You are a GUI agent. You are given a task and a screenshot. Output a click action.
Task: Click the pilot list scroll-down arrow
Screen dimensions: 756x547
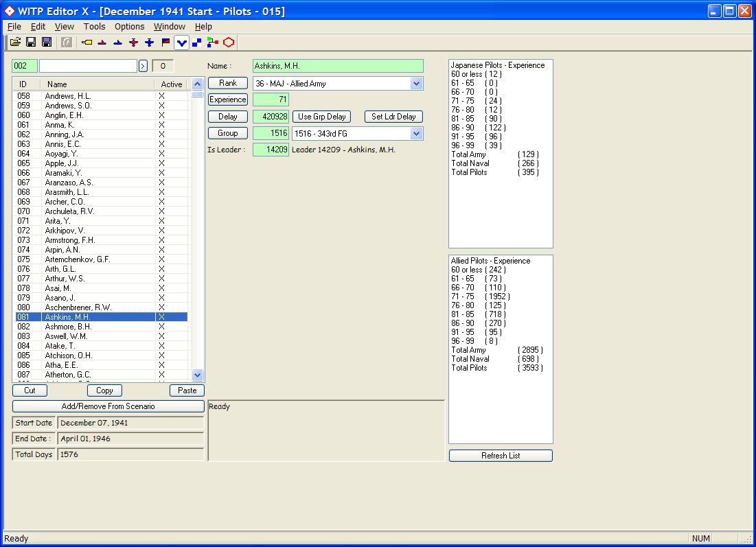point(197,375)
